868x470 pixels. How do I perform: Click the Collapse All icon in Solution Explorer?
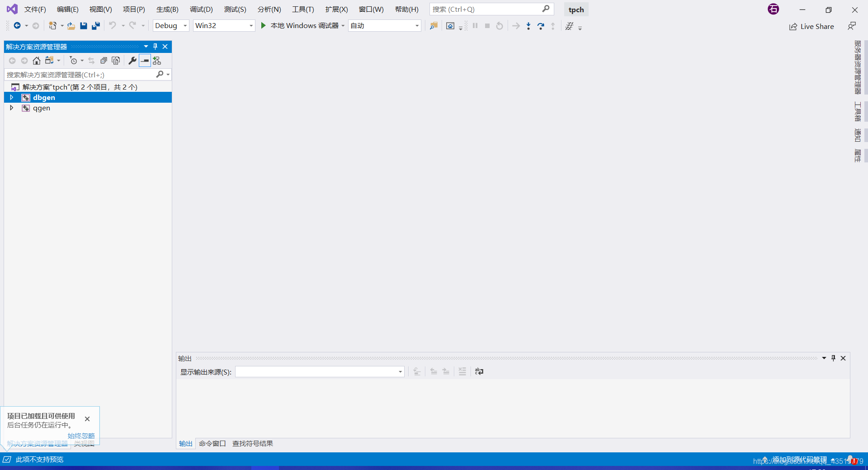click(x=104, y=60)
